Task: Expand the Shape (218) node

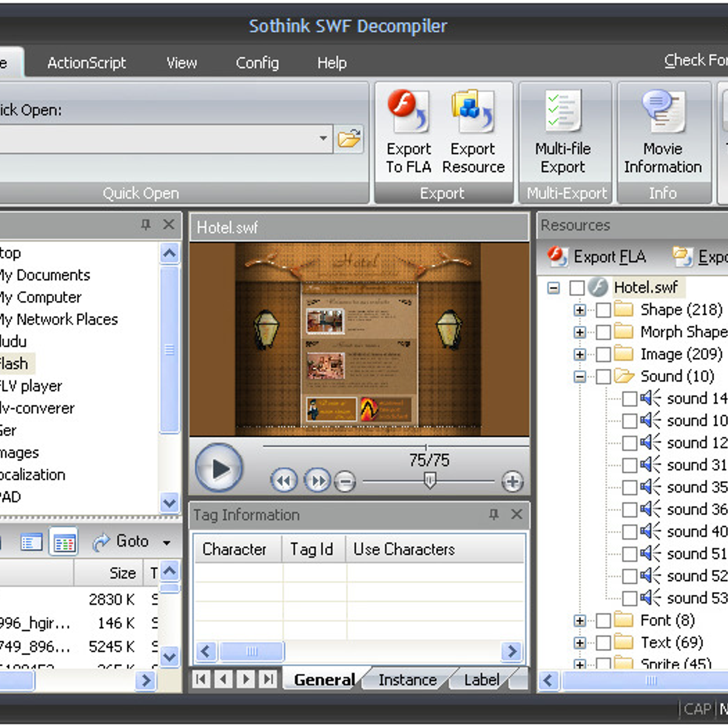Action: tap(580, 310)
